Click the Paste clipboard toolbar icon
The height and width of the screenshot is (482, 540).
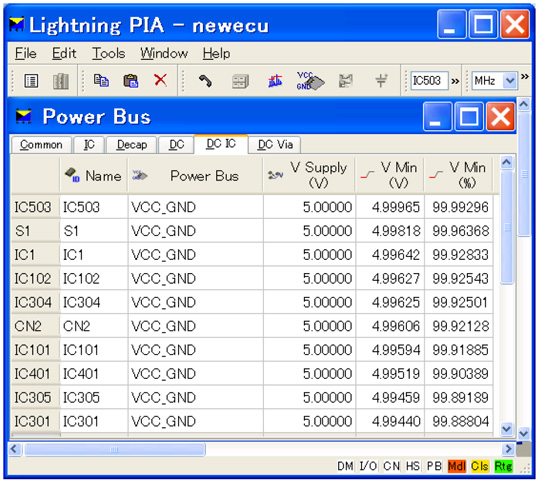pos(131,81)
